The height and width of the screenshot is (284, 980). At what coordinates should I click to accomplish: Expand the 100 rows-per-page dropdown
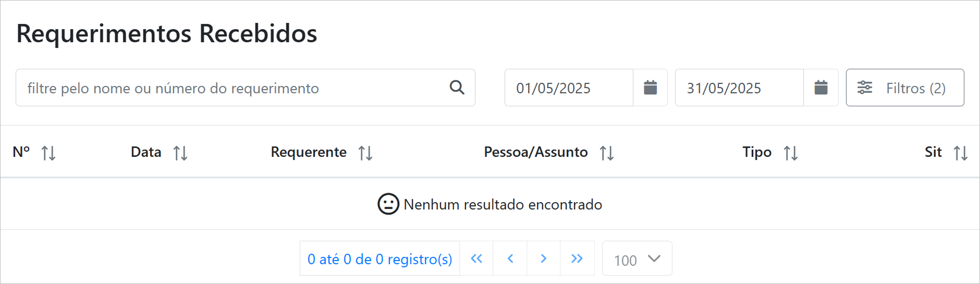coord(636,258)
